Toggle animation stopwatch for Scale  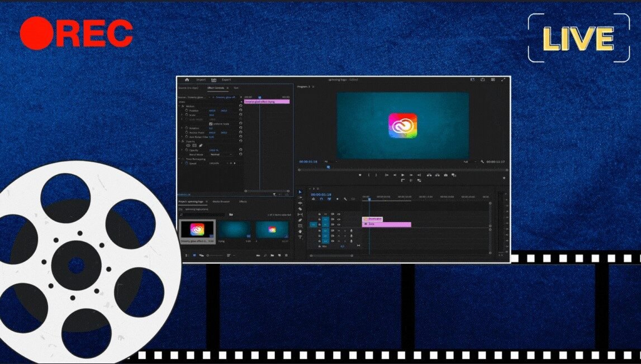click(x=187, y=115)
